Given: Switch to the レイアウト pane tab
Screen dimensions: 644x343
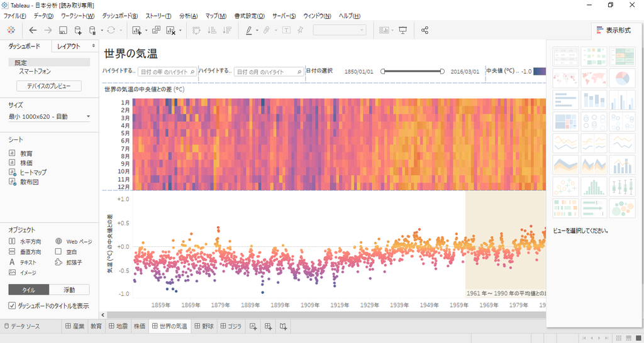Looking at the screenshot, I should click(69, 46).
